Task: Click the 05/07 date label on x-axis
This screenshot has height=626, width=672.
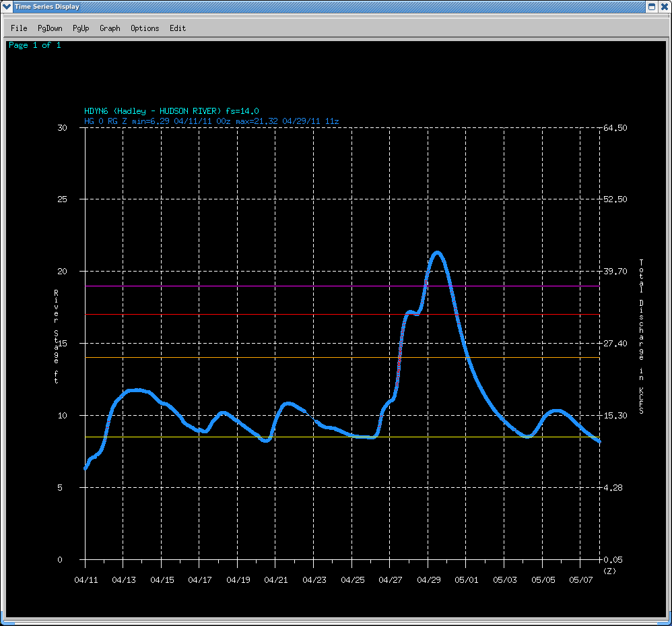Action: 581,580
